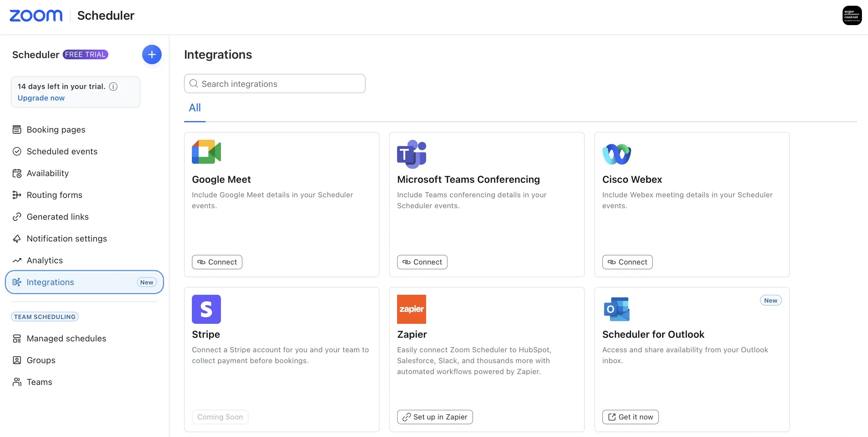
Task: Click the Scheduler header title
Action: point(106,15)
